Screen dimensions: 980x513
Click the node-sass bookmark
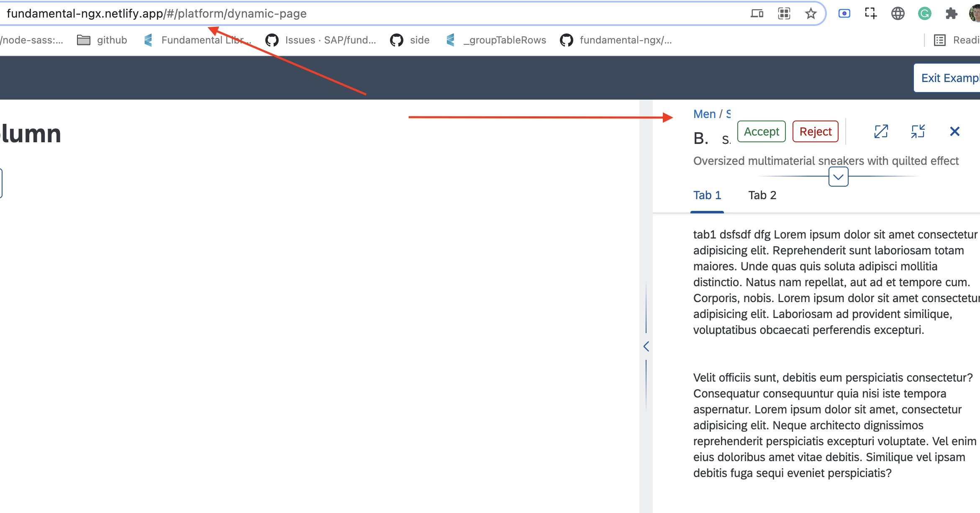coord(32,40)
